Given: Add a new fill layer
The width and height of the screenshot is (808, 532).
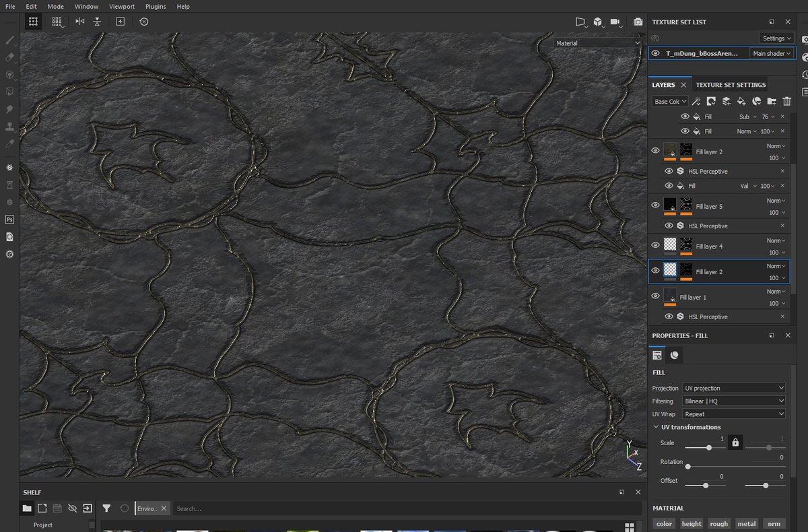Looking at the screenshot, I should click(741, 101).
